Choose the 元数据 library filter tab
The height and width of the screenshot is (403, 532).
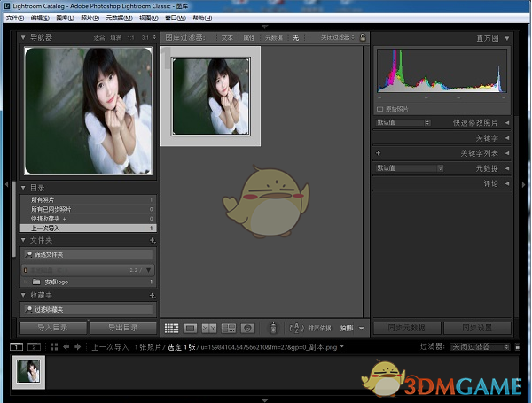pos(273,37)
